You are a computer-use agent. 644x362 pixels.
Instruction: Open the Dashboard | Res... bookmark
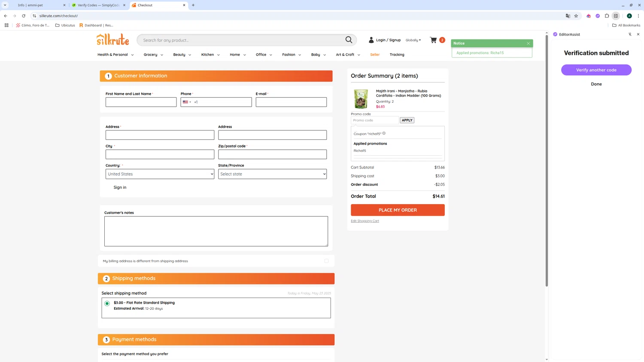coord(96,25)
